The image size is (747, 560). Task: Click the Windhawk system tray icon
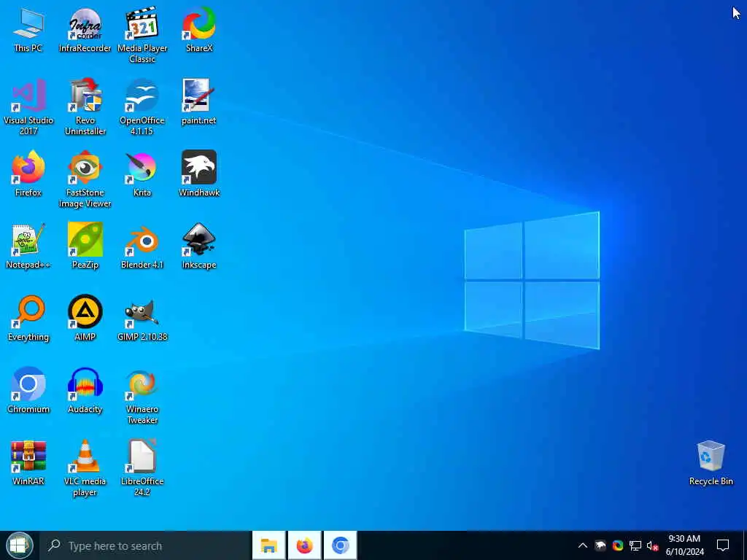pyautogui.click(x=600, y=545)
